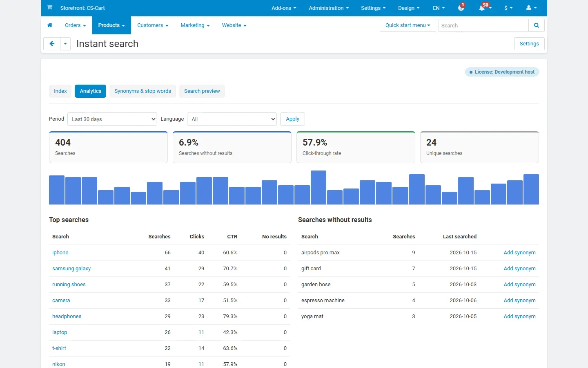Click the magnifier search button
Screen dimensions: 588x368
[537, 25]
